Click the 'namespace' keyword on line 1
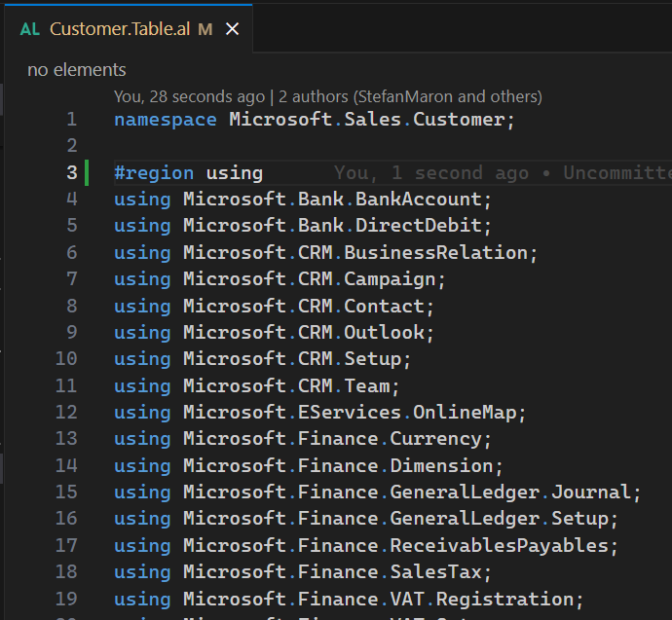The width and height of the screenshot is (672, 620). pyautogui.click(x=166, y=120)
